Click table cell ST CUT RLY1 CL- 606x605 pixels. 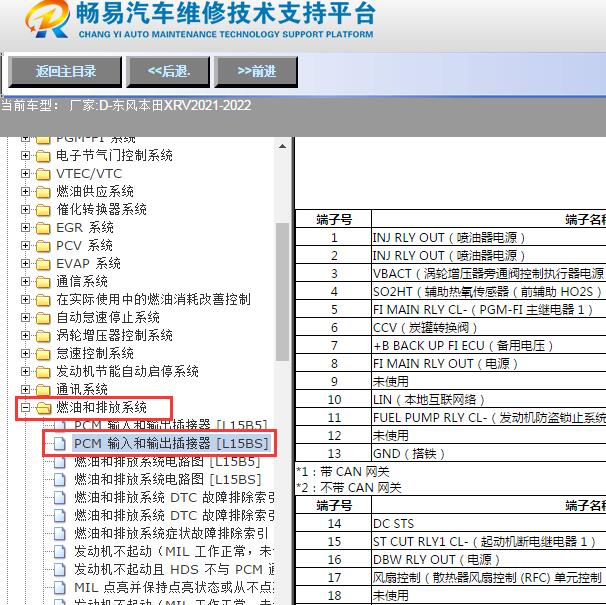coord(489,541)
